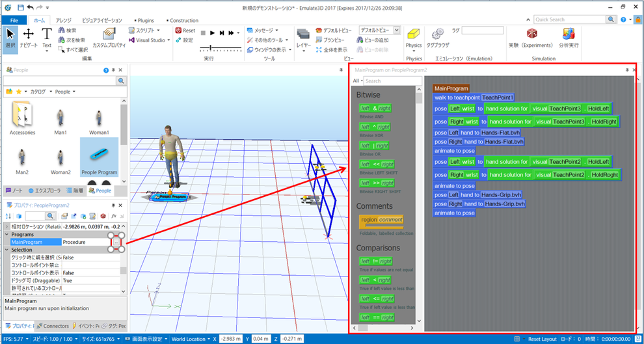Open the レイヤー layers tool
The image size is (644, 344).
click(x=304, y=40)
